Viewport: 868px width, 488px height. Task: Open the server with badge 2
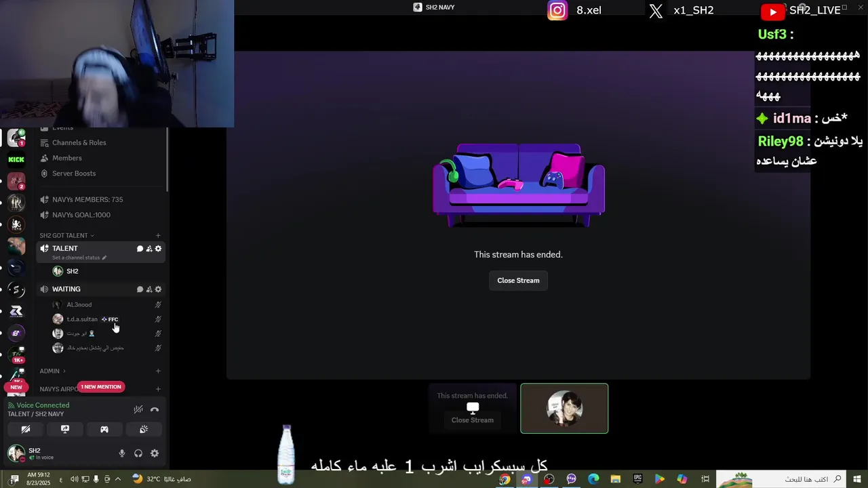(16, 181)
